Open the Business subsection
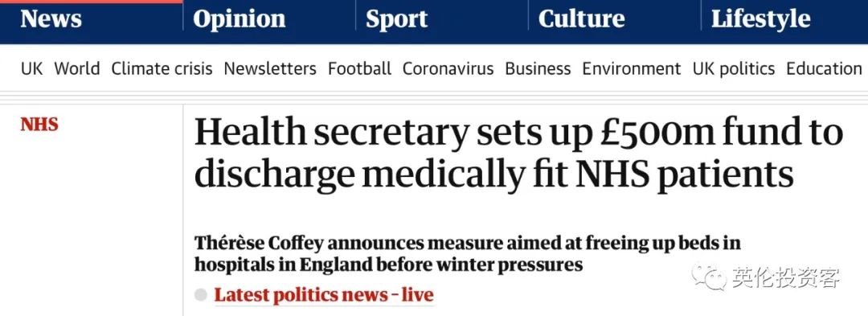868x316 pixels. click(x=538, y=68)
